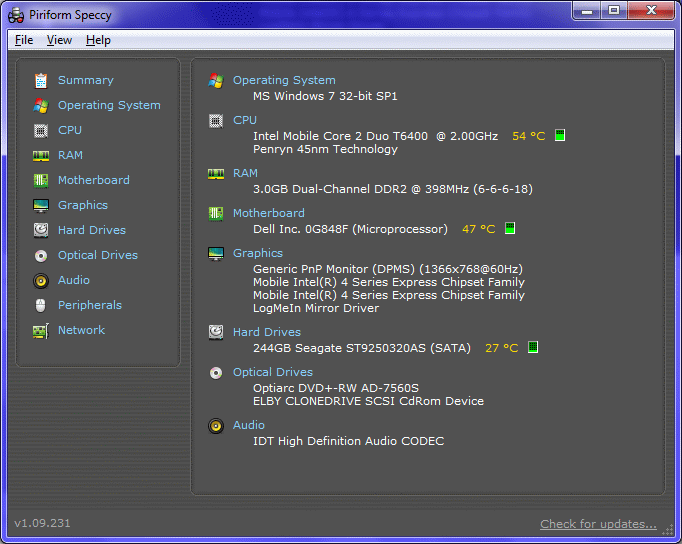Click the Windows flag icon beside sidebar Operating System
The height and width of the screenshot is (544, 682).
click(x=41, y=106)
